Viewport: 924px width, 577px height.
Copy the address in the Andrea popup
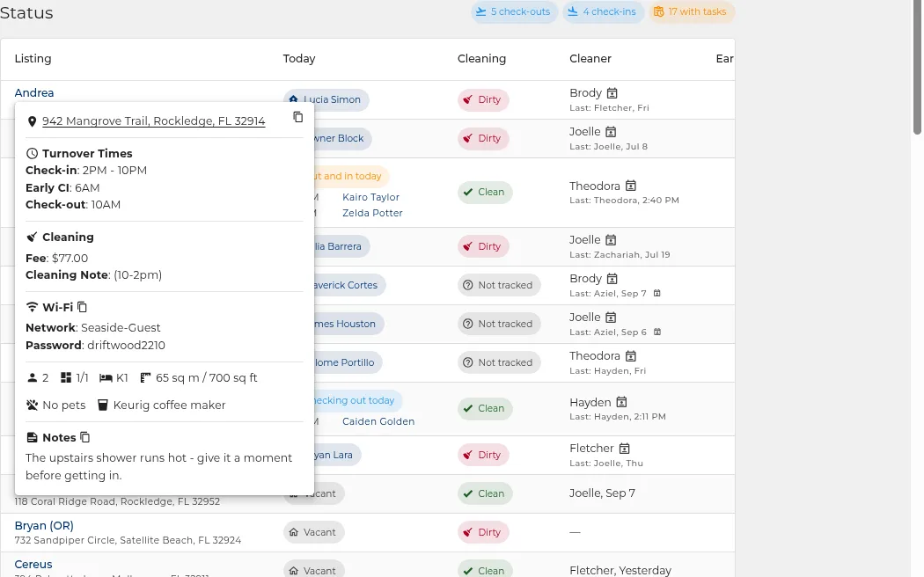[x=298, y=117]
